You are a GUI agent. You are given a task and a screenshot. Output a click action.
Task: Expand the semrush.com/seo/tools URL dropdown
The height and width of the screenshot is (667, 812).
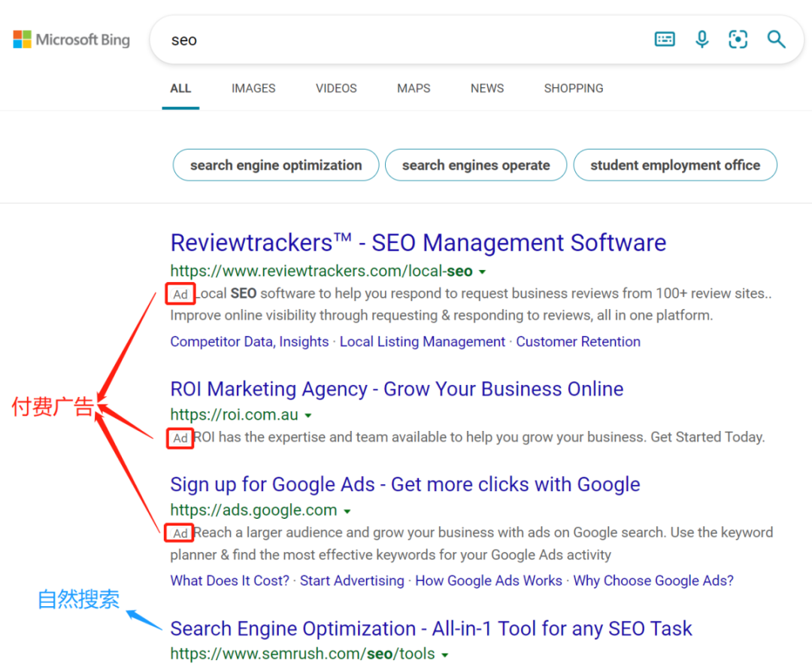445,654
